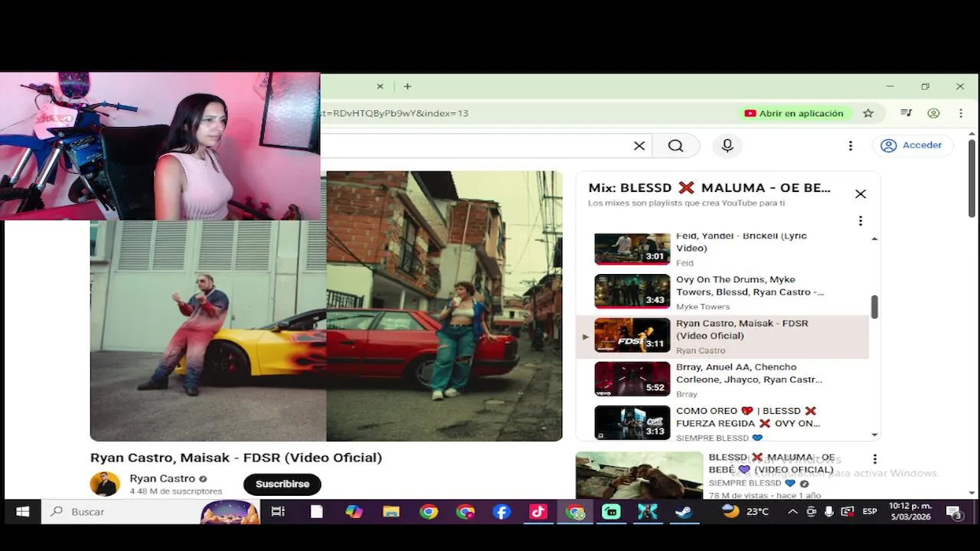
Task: Click the 23°C weather widget
Action: (x=746, y=511)
